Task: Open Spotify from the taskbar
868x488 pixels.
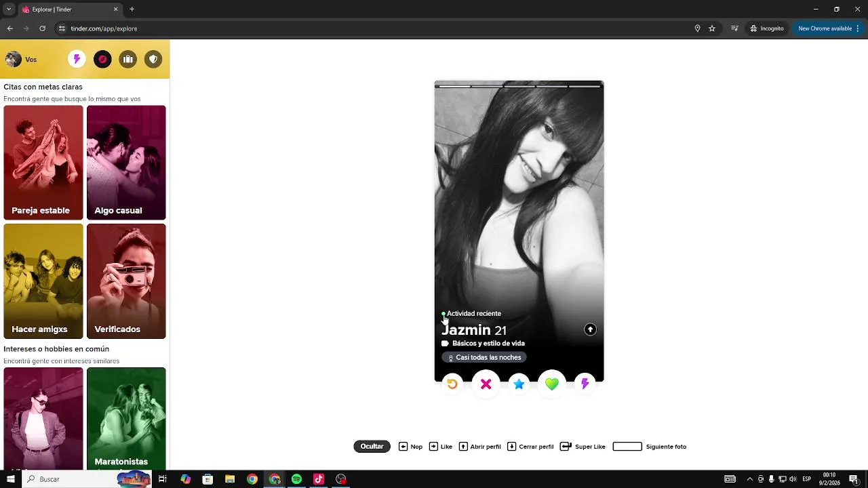Action: [296, 479]
